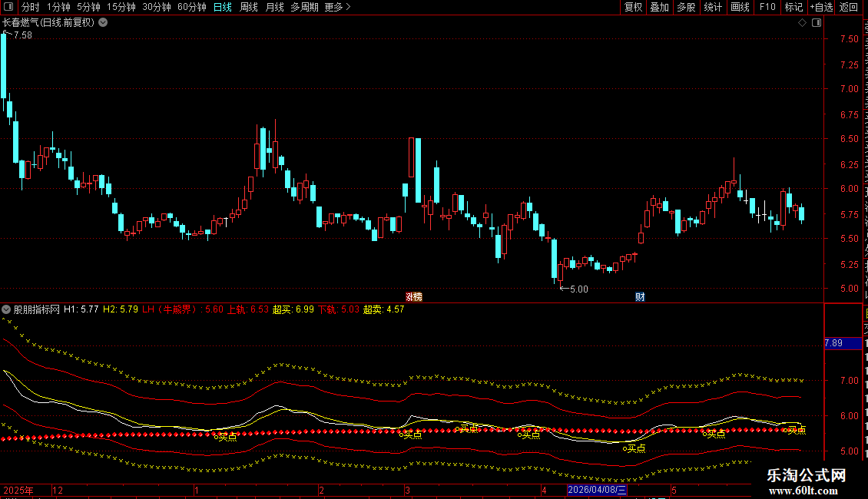This screenshot has width=868, height=499.
Task: Click the 7.89 indicator value tag
Action: tap(843, 344)
